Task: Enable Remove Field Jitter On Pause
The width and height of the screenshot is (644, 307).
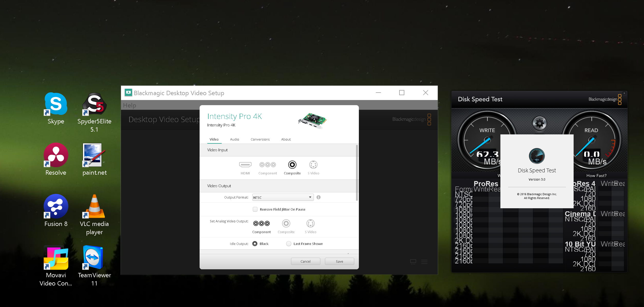Action: point(255,209)
